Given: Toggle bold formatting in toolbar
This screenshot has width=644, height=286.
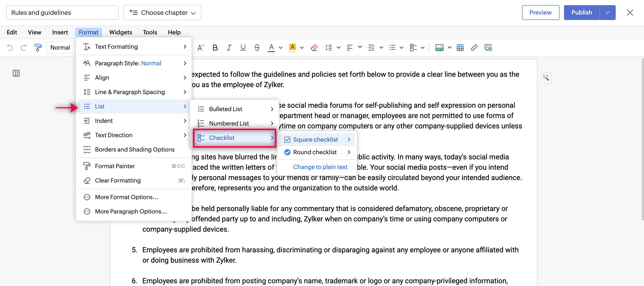Looking at the screenshot, I should coord(215,47).
